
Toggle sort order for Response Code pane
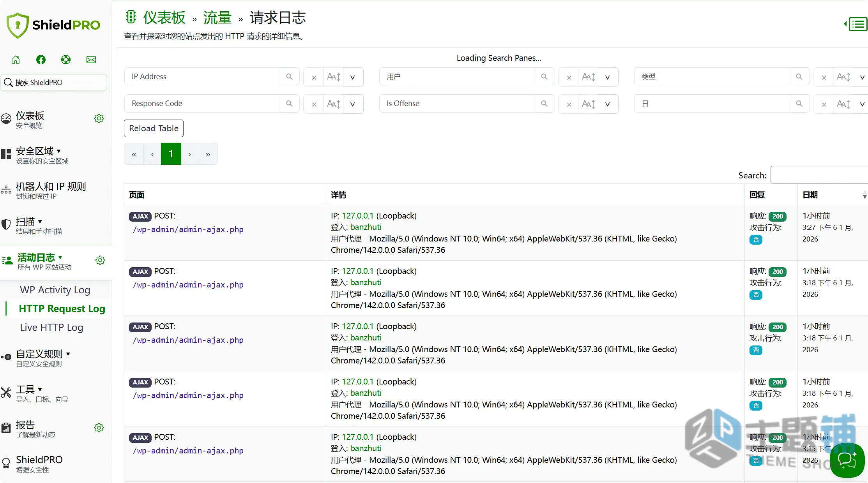pos(334,104)
